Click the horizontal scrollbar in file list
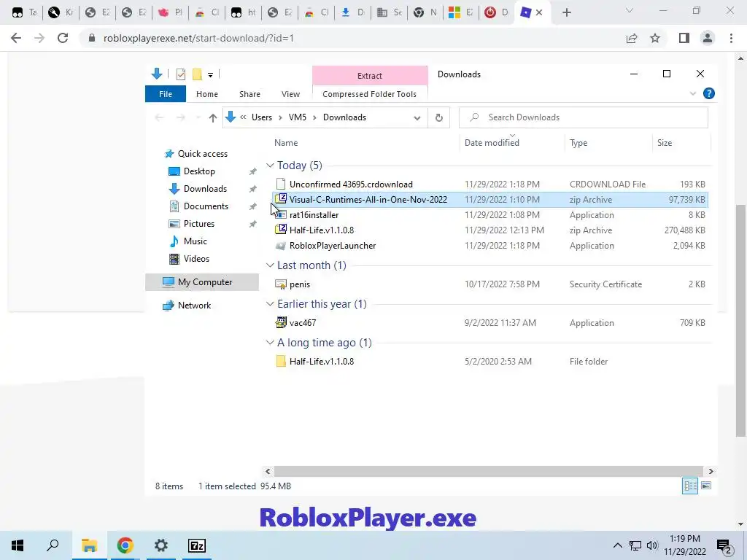The image size is (747, 560). point(488,471)
